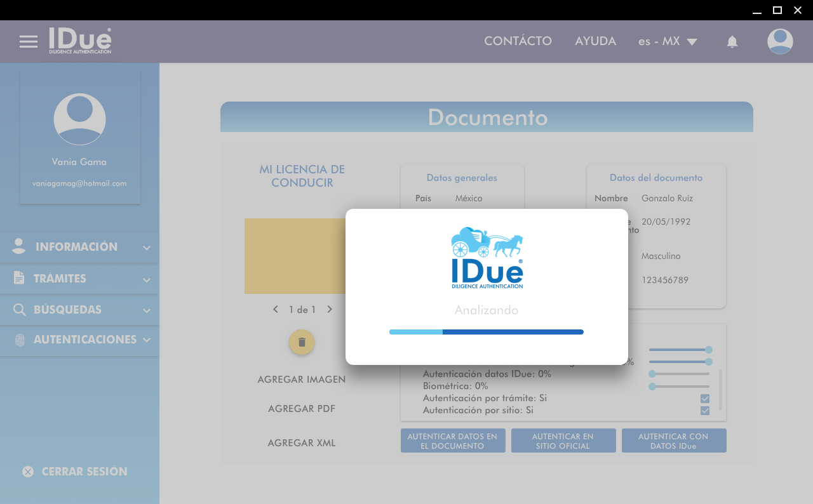Adjust the Biométrica slider handle

click(x=652, y=386)
